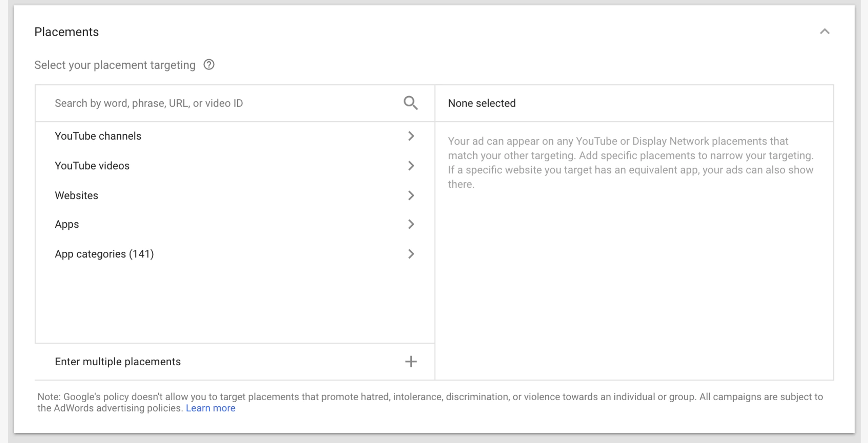Click the Enter multiple placements label

pos(118,362)
